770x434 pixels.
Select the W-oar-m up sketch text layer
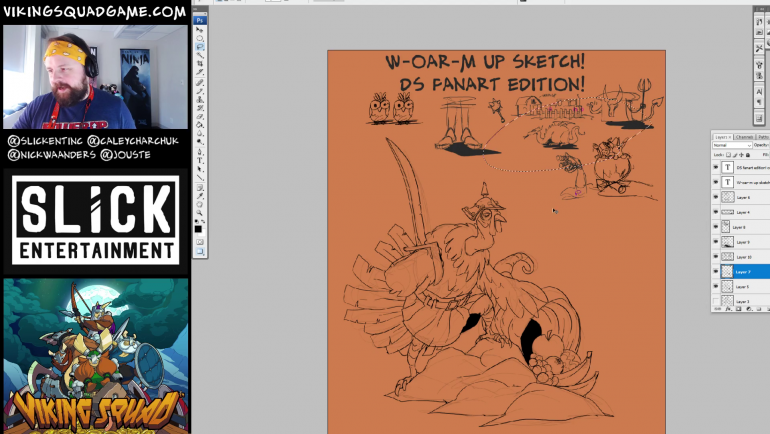pyautogui.click(x=752, y=183)
